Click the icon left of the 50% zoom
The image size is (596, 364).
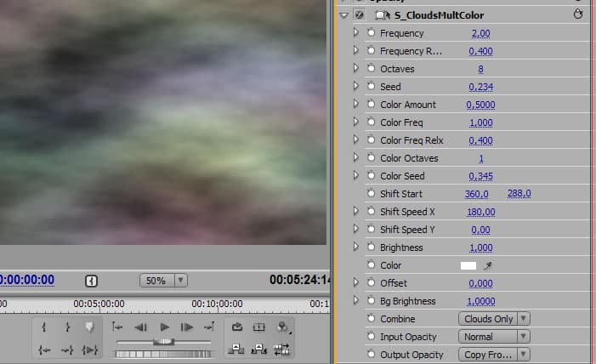tap(91, 282)
